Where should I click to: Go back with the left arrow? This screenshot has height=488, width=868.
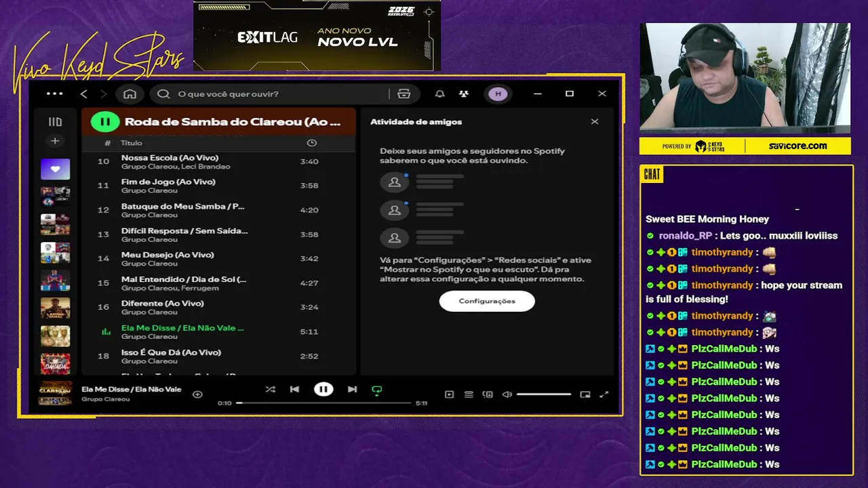pyautogui.click(x=84, y=94)
